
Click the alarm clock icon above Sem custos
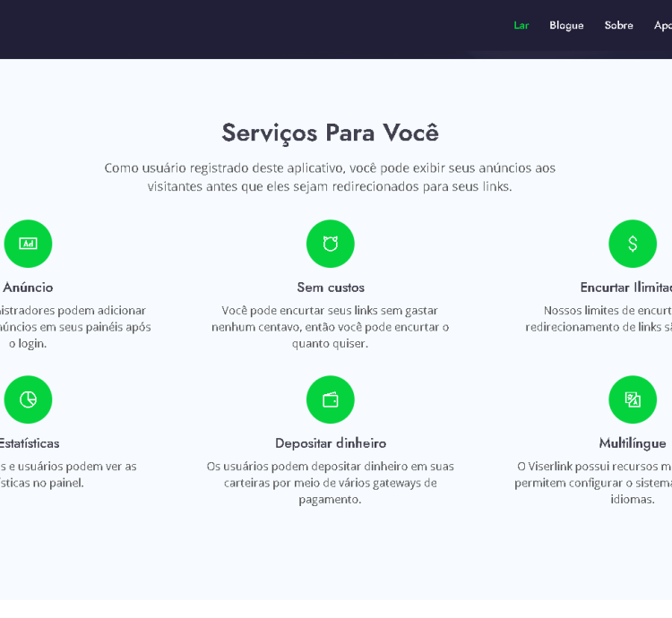coord(331,244)
